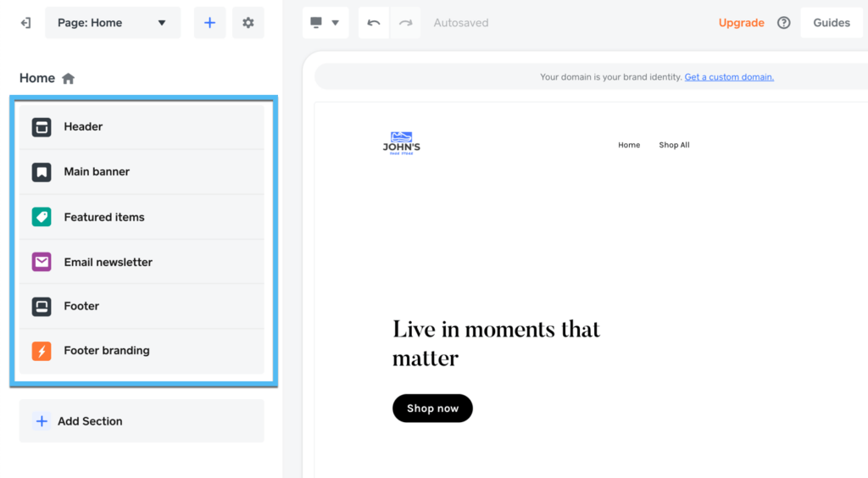The height and width of the screenshot is (478, 868).
Task: Select the Header section
Action: click(x=142, y=127)
